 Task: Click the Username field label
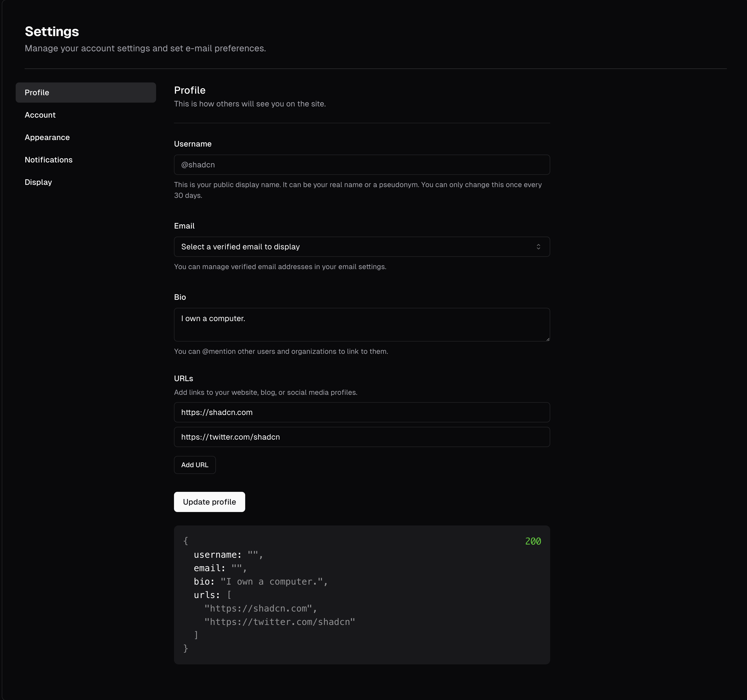(x=192, y=144)
